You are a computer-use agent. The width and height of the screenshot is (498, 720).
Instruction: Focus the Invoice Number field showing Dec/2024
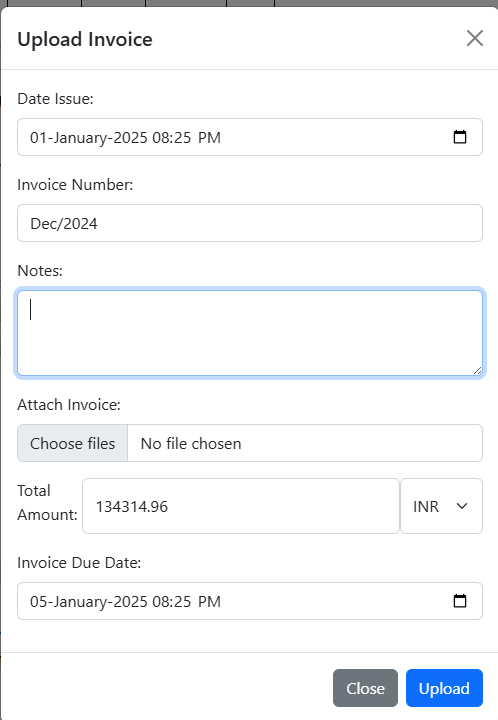pos(250,223)
